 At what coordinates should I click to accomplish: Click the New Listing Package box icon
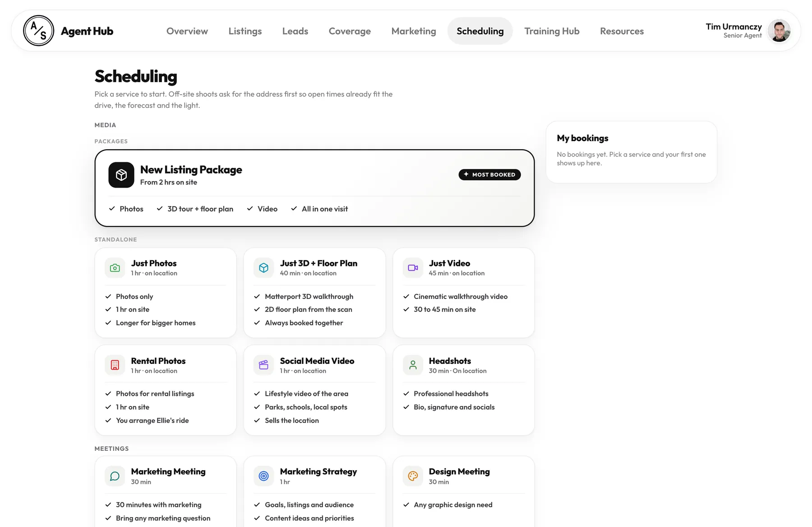[121, 175]
